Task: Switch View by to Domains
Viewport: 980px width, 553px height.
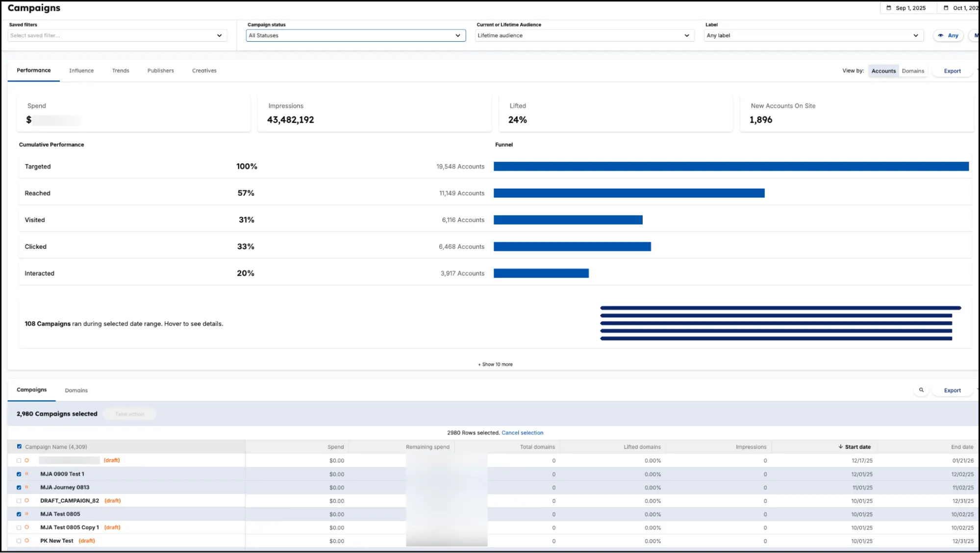Action: point(912,71)
